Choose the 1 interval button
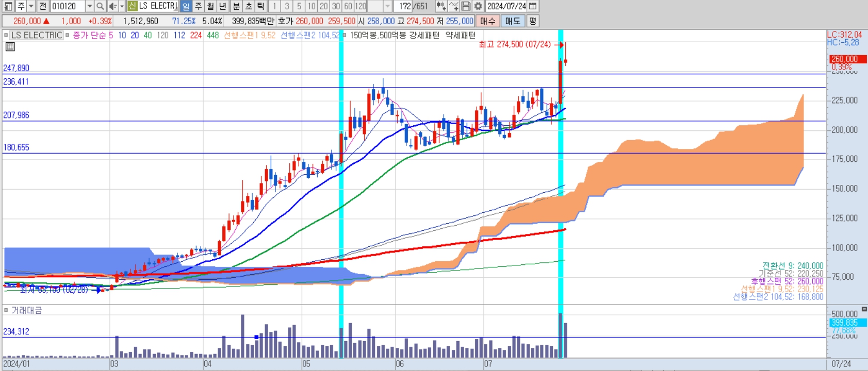This screenshot has height=371, width=868. click(x=274, y=6)
